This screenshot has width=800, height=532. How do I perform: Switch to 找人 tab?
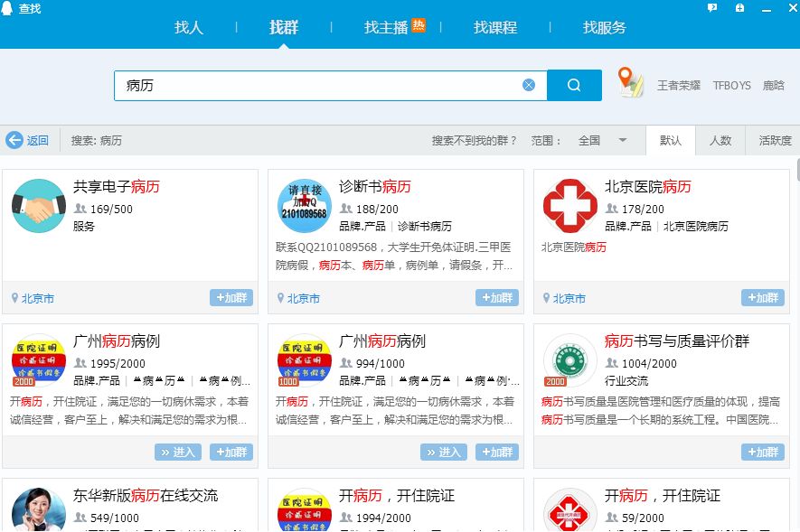(189, 27)
